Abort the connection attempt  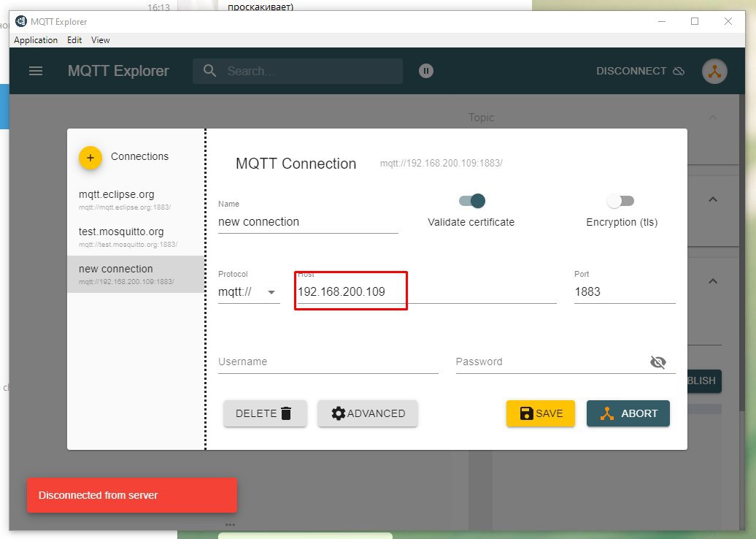[x=628, y=413]
